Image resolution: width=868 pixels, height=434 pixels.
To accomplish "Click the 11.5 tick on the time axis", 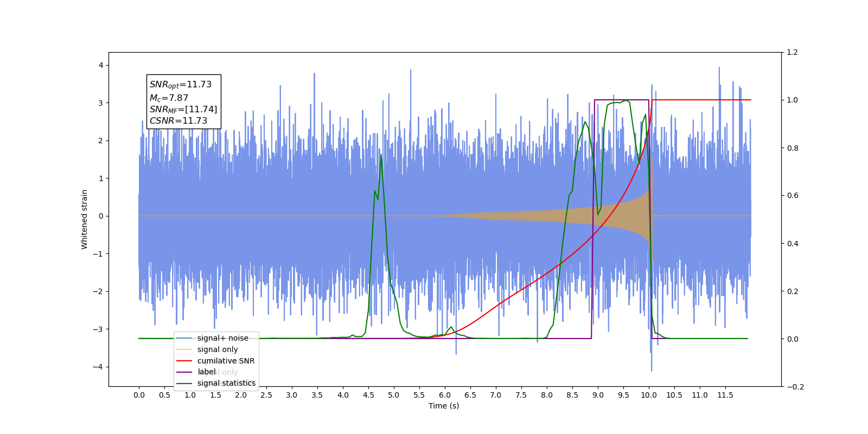I will [x=725, y=395].
